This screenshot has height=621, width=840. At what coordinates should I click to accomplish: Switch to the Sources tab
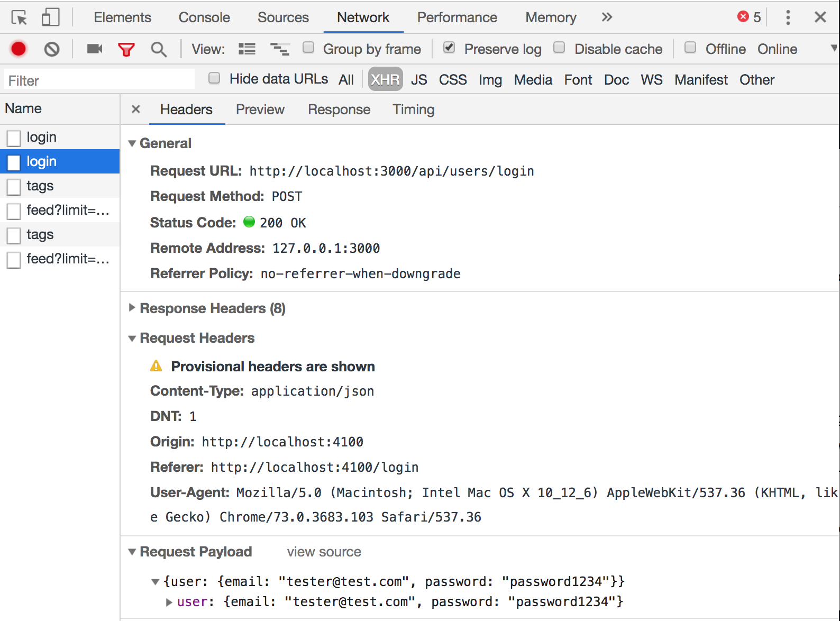click(x=283, y=17)
